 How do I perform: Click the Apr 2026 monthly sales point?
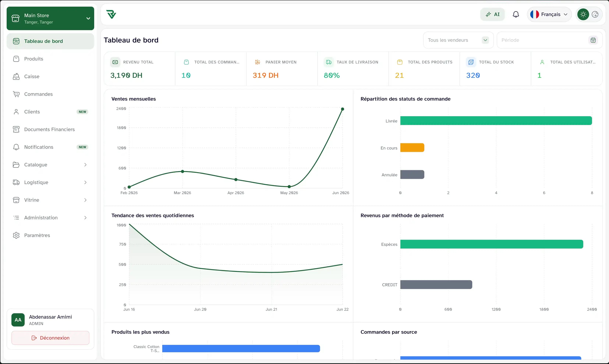pos(236,180)
